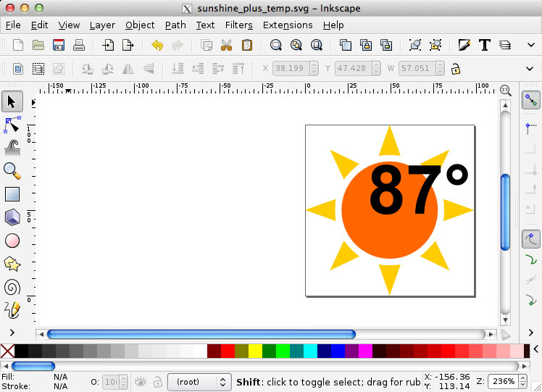Click the opacity stepper arrows

[124, 382]
